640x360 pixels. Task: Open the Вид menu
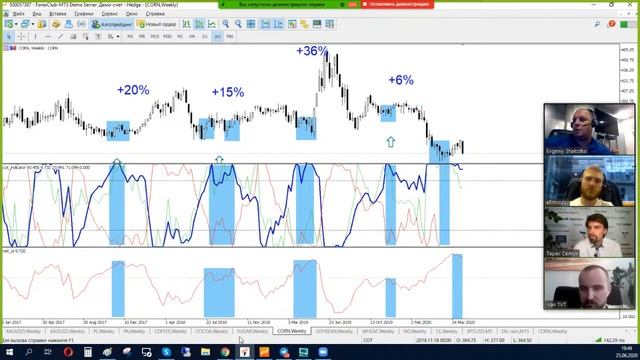(x=37, y=13)
